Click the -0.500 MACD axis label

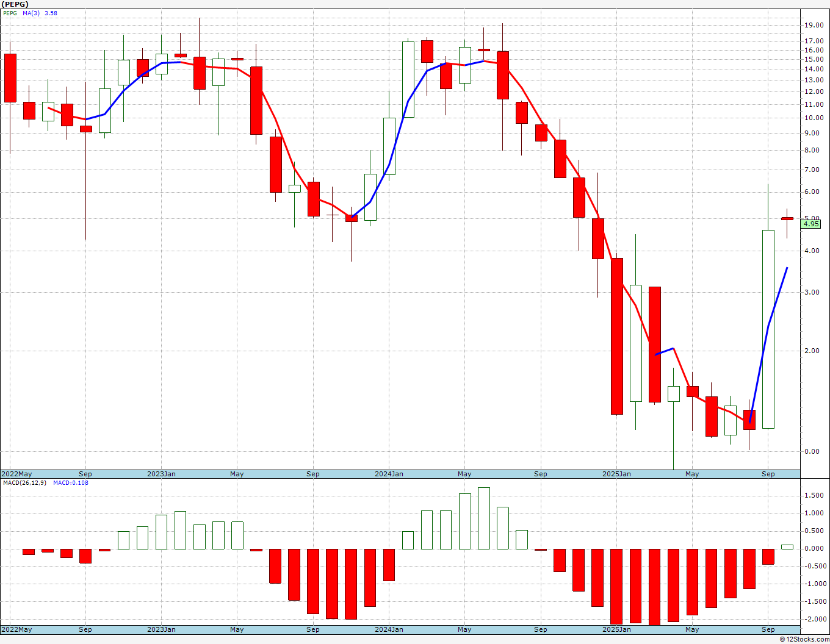click(x=814, y=567)
